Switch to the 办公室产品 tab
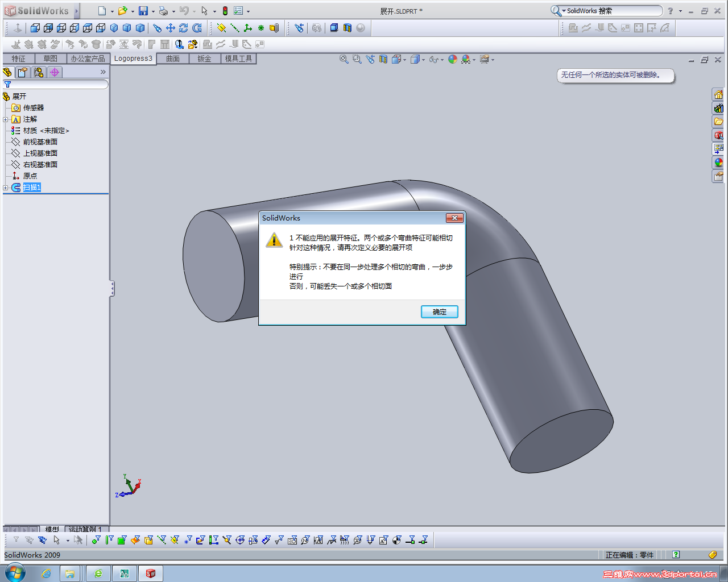The image size is (728, 582). [x=88, y=59]
